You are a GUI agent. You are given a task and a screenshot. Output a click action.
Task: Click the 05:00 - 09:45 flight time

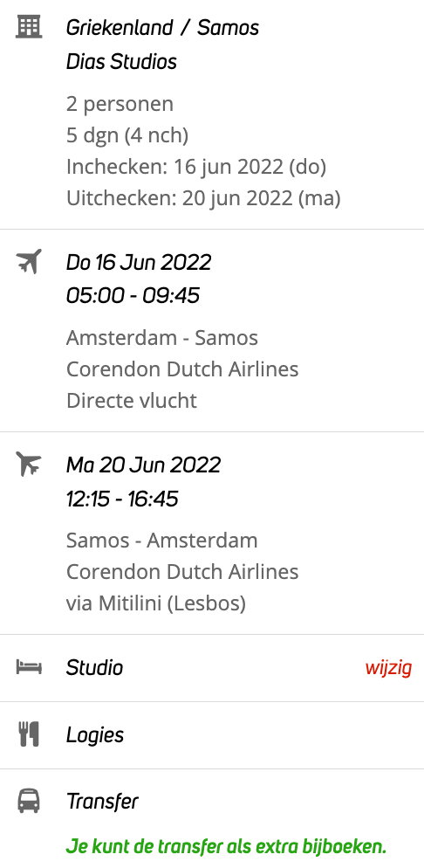[x=133, y=296]
